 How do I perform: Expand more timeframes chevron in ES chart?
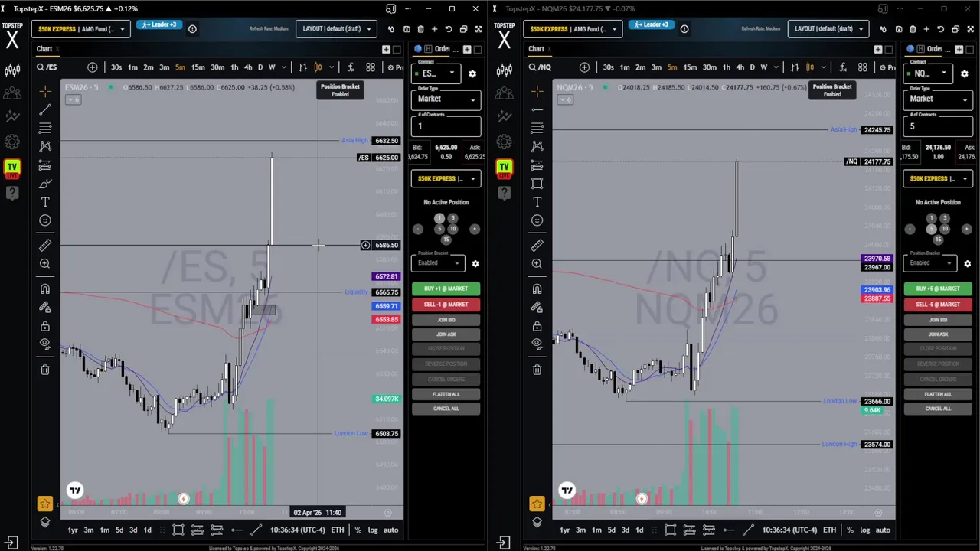pyautogui.click(x=283, y=67)
